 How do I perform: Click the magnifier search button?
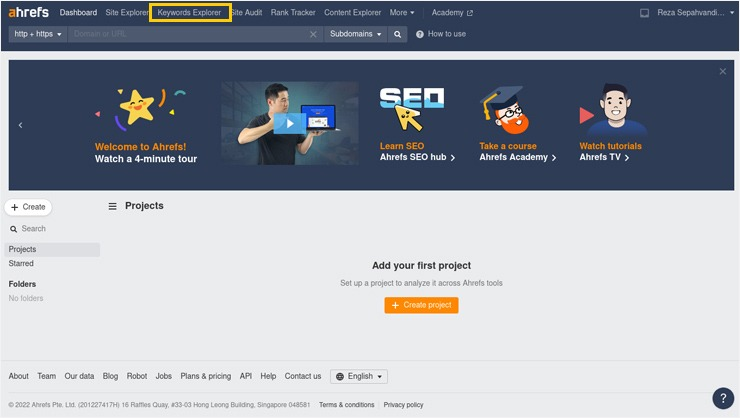[397, 34]
